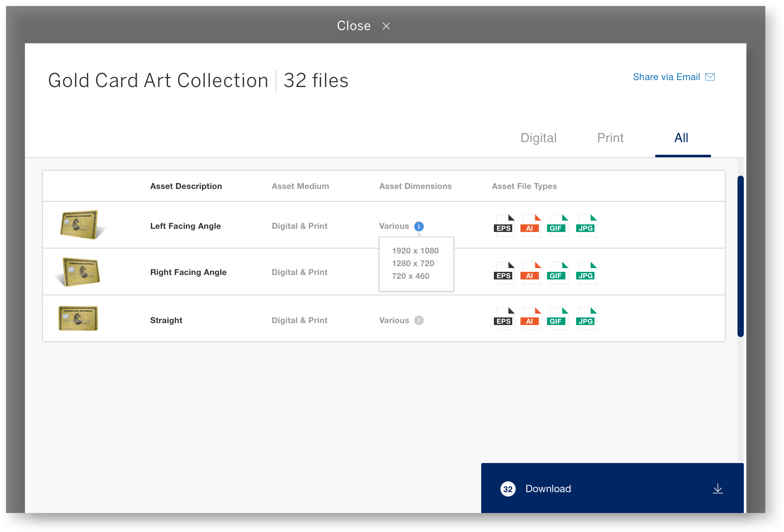The height and width of the screenshot is (532, 784).
Task: Switch to the Digital tab
Action: [x=538, y=138]
